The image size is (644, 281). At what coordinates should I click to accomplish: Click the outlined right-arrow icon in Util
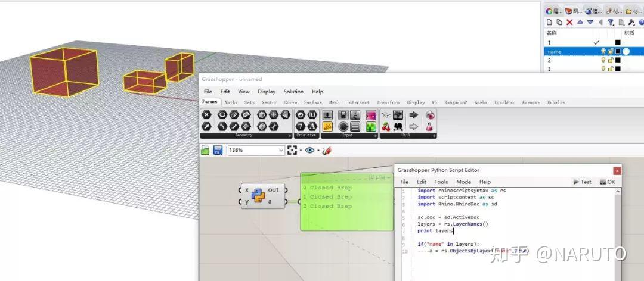(414, 126)
